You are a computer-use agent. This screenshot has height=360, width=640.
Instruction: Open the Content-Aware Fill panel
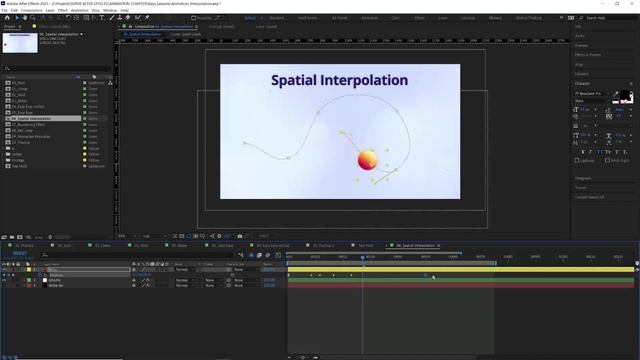coord(589,197)
